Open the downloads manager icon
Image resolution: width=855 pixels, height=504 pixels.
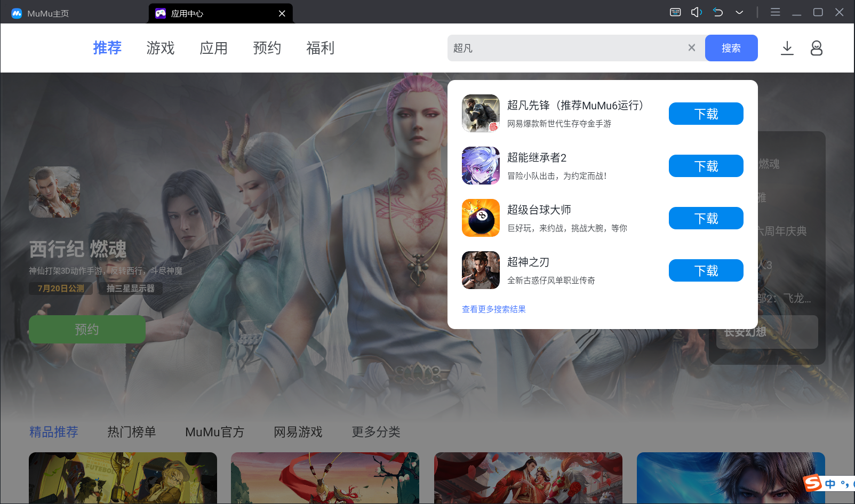click(x=787, y=48)
